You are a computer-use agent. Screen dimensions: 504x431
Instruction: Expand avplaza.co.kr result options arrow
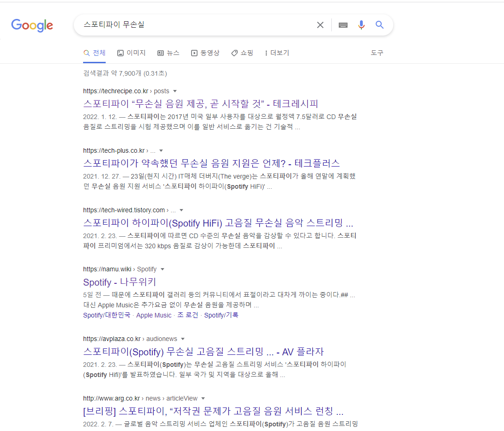[x=183, y=339]
